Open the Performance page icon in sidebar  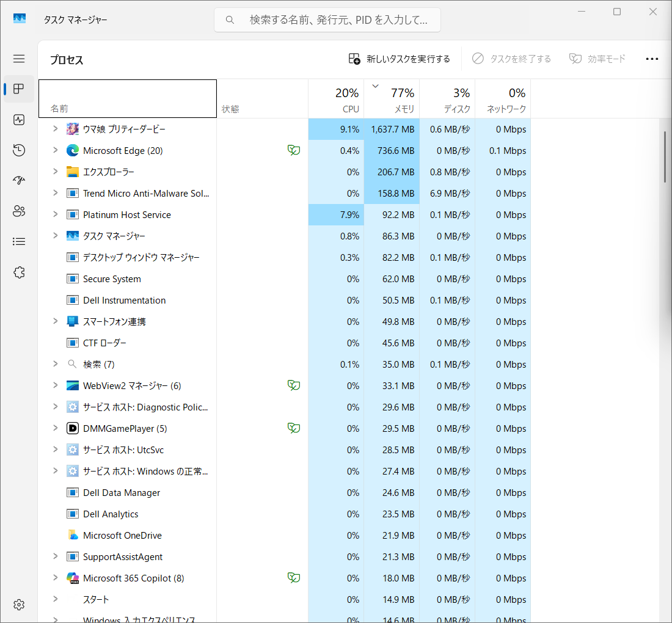tap(19, 120)
